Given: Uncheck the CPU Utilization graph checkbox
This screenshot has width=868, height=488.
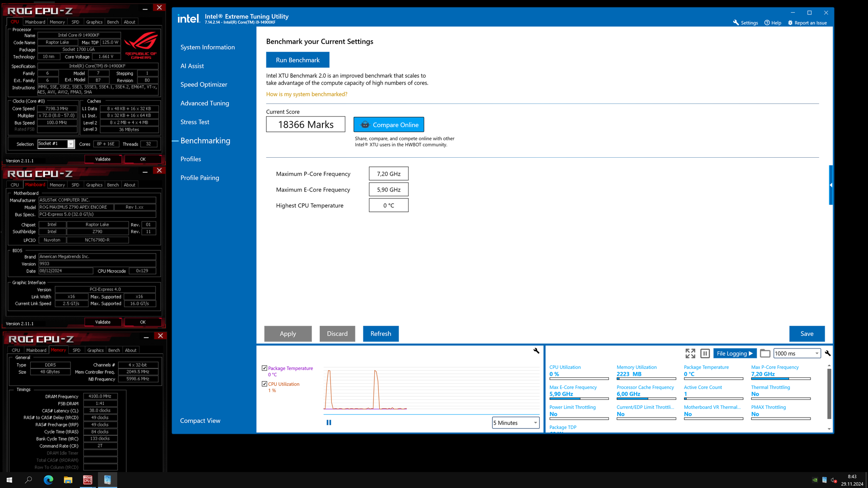Looking at the screenshot, I should [x=264, y=384].
